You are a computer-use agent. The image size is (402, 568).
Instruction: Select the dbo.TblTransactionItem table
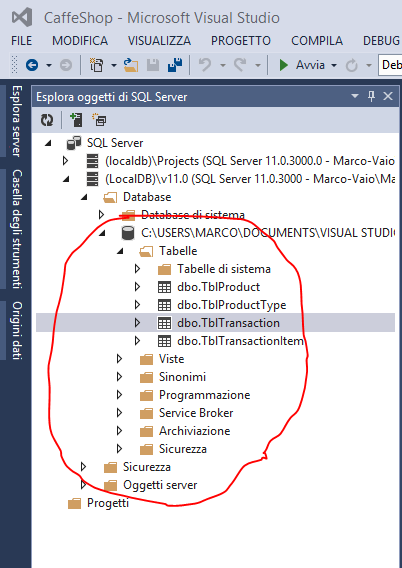pos(240,341)
